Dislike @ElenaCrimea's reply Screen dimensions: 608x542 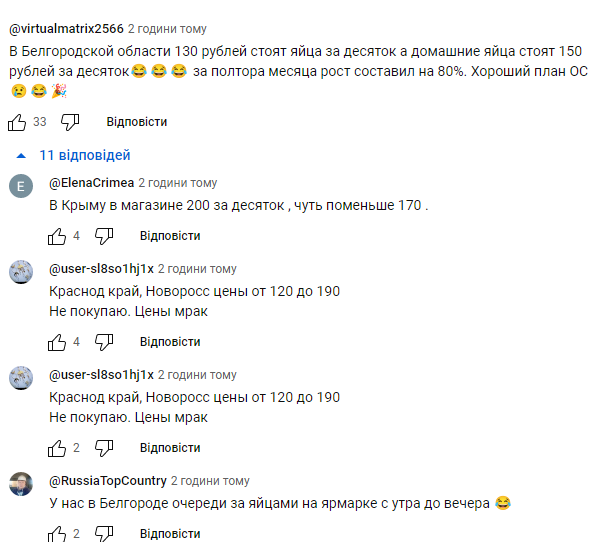click(104, 236)
